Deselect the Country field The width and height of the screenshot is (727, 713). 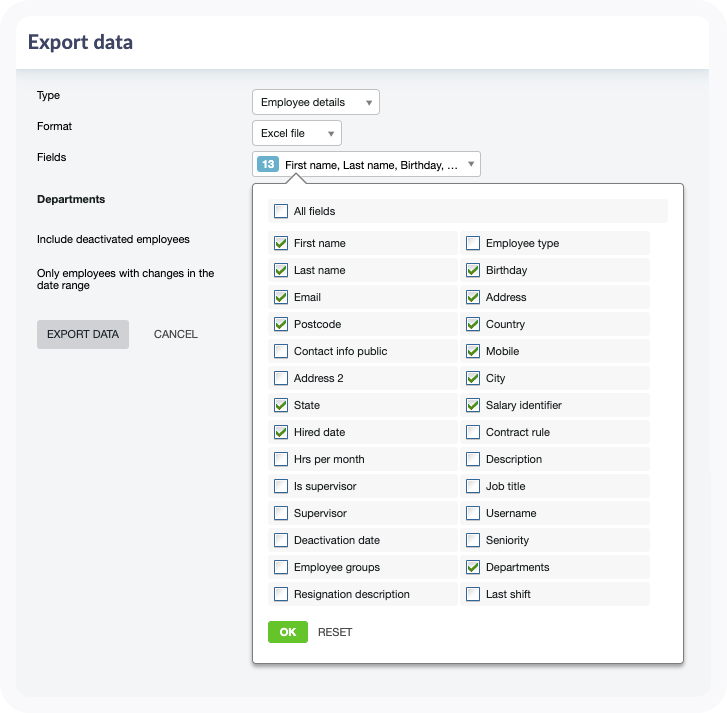(473, 324)
